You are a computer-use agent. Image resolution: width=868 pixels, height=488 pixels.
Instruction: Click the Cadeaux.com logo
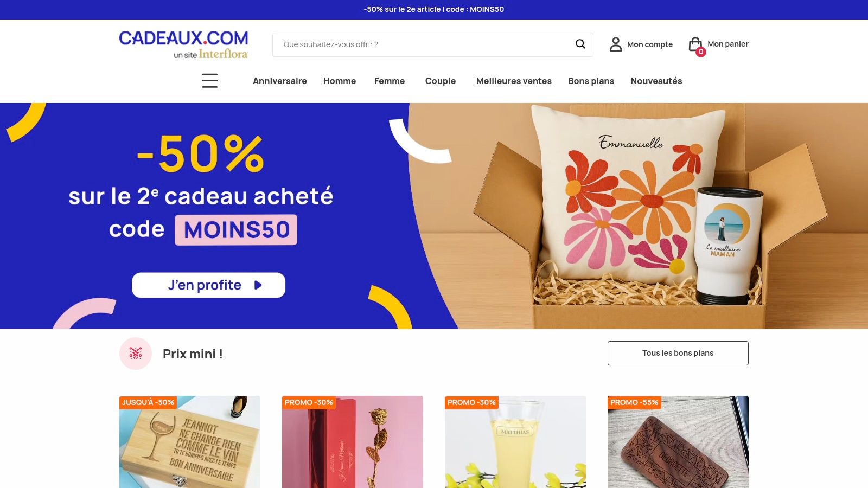click(x=183, y=44)
